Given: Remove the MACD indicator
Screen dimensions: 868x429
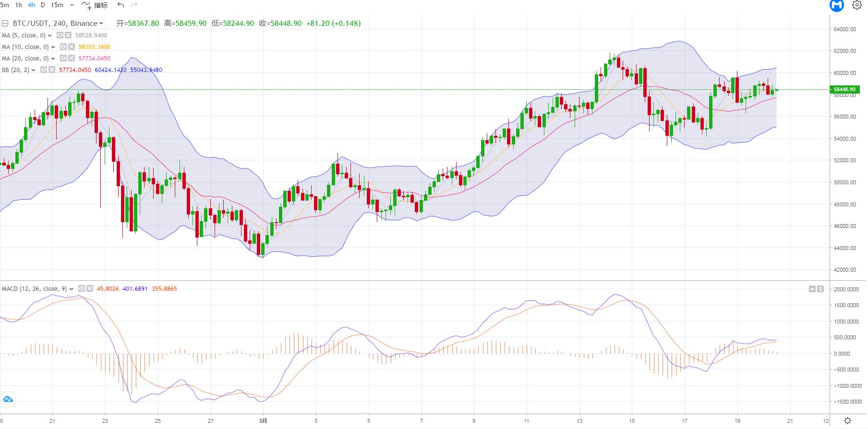Looking at the screenshot, I should (90, 288).
